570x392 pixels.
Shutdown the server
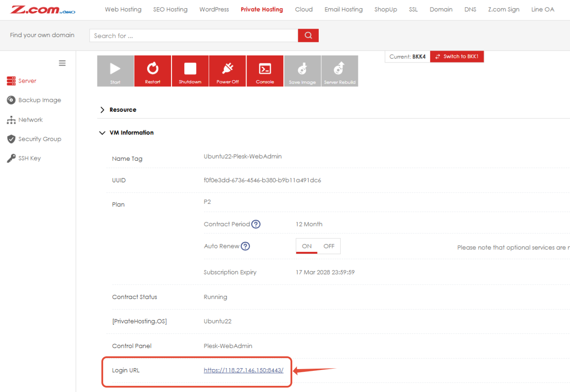coord(190,71)
